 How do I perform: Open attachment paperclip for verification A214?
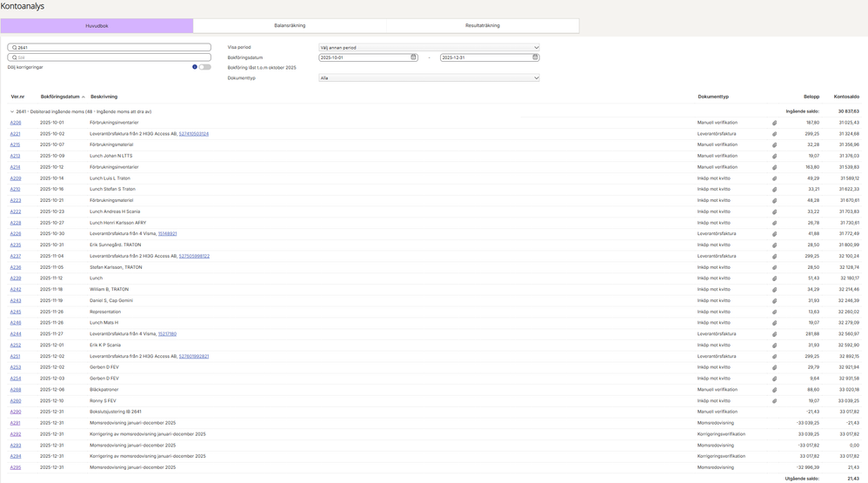coord(774,167)
